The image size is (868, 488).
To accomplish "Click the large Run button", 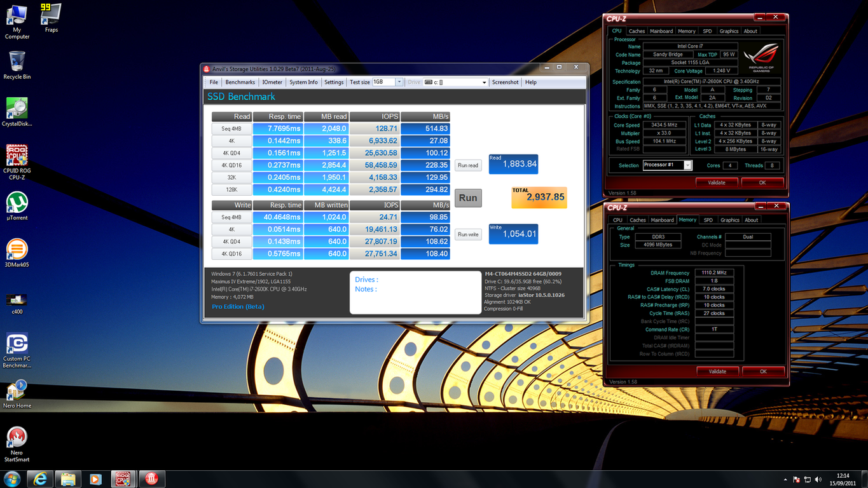I will pyautogui.click(x=468, y=198).
